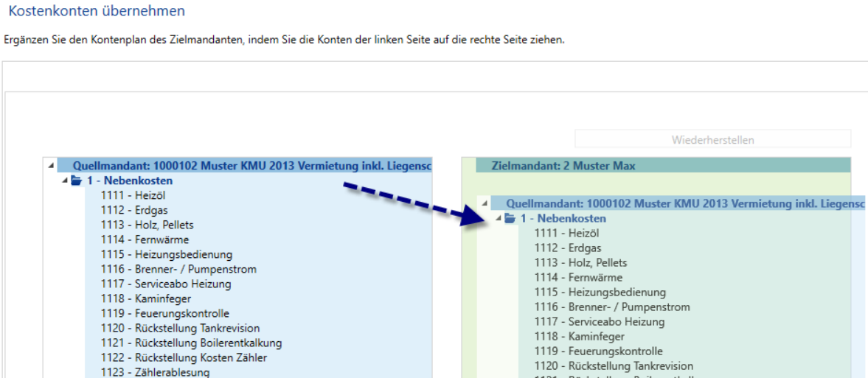Select 1117 - Serviceabo Heizung in target tree
Image resolution: width=868 pixels, height=378 pixels.
tap(600, 321)
